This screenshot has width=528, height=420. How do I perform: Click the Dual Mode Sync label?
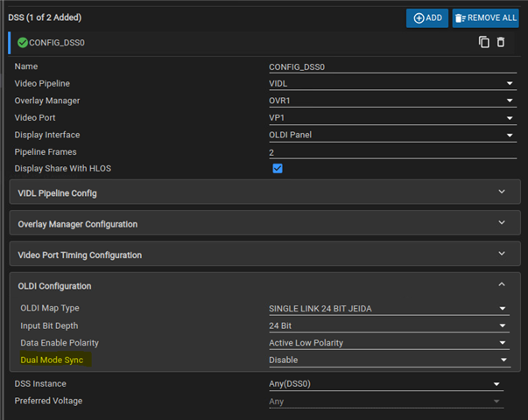(x=52, y=360)
